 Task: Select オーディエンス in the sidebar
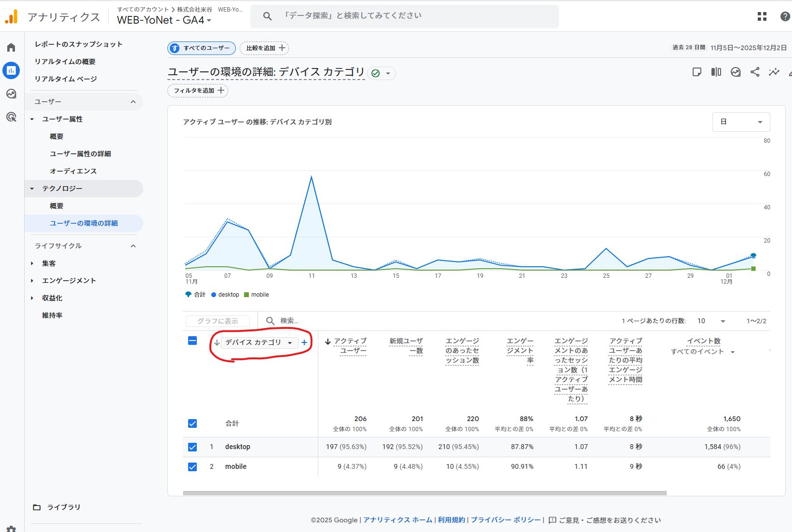pyautogui.click(x=73, y=171)
